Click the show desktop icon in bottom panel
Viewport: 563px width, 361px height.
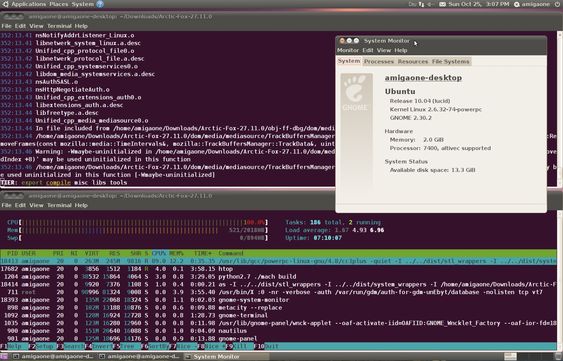[x=5, y=357]
